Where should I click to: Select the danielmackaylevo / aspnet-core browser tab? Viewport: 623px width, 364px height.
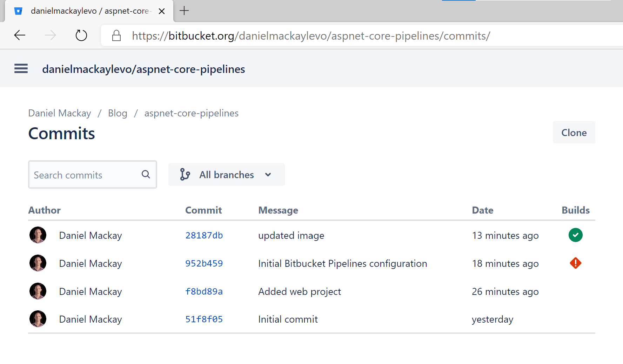89,11
